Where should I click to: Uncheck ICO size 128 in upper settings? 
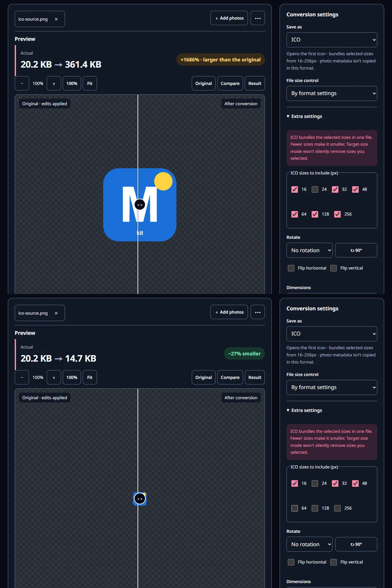315,214
